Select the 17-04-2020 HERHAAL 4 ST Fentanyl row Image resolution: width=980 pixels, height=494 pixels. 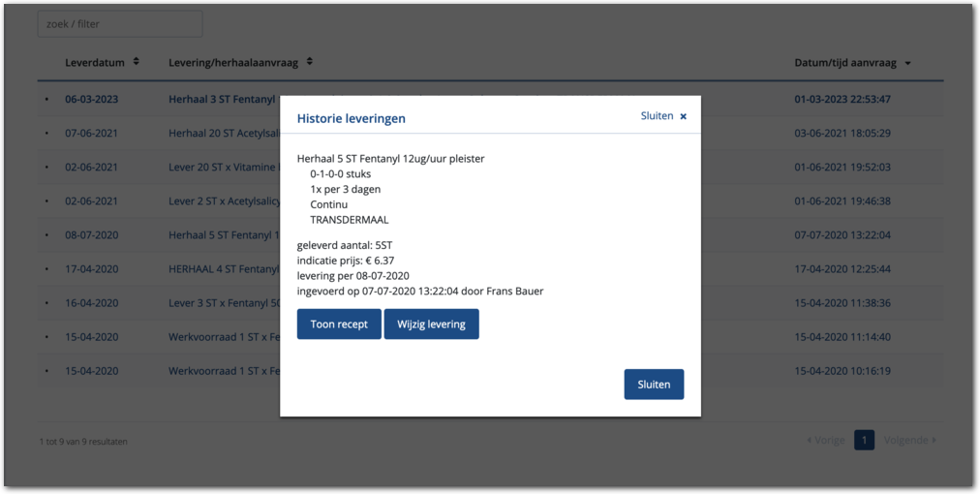tap(222, 268)
